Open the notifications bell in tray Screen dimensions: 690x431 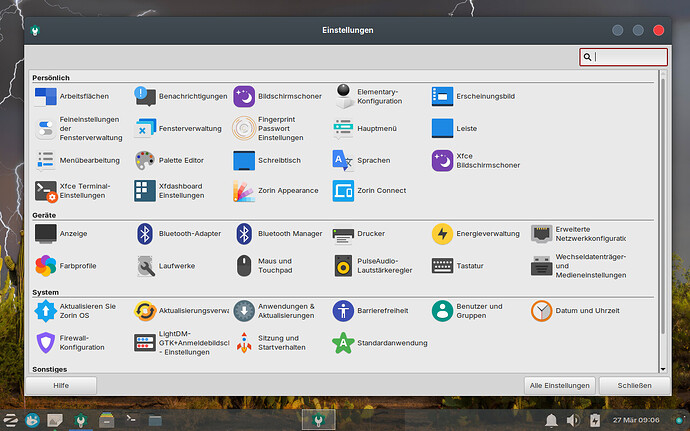pos(551,420)
